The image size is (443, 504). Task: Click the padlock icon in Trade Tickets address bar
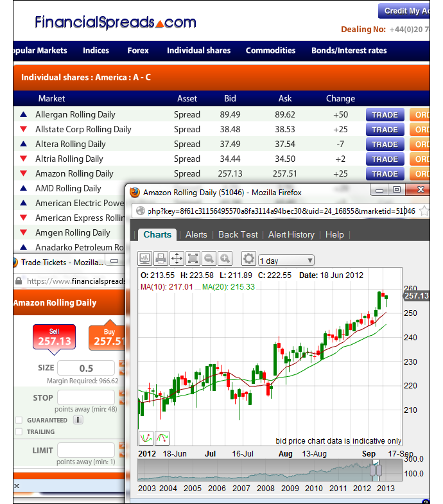pyautogui.click(x=19, y=281)
